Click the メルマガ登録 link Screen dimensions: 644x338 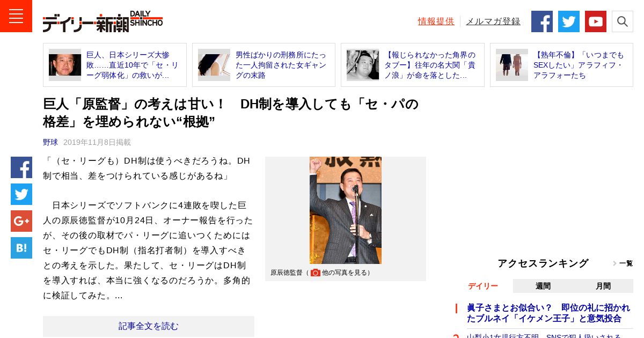pyautogui.click(x=493, y=21)
